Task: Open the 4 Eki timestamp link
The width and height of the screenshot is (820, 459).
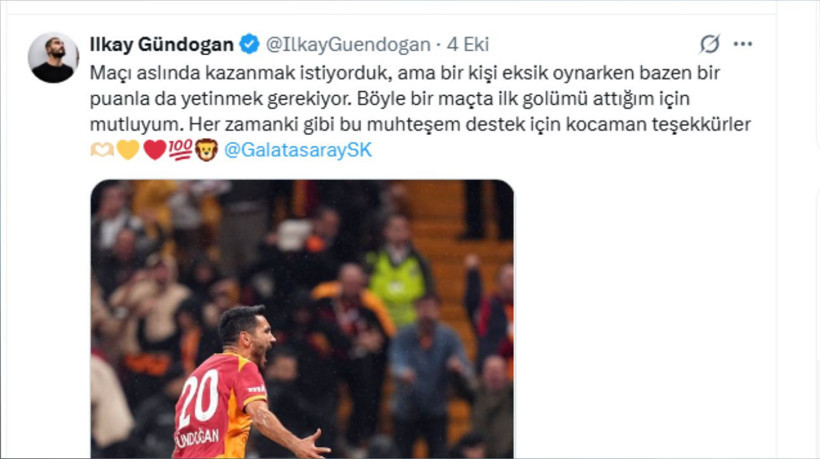Action: coord(468,44)
